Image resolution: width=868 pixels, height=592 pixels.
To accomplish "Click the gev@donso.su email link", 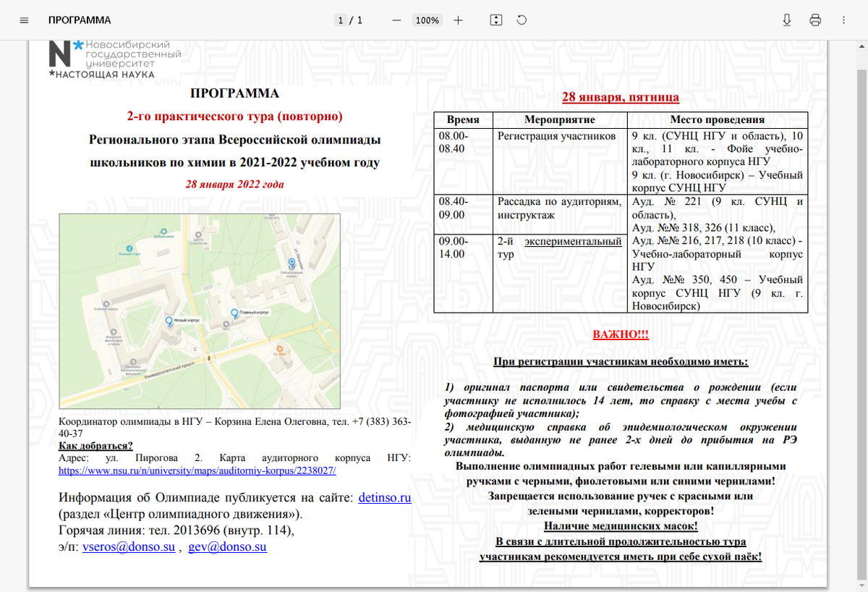I will pyautogui.click(x=227, y=547).
